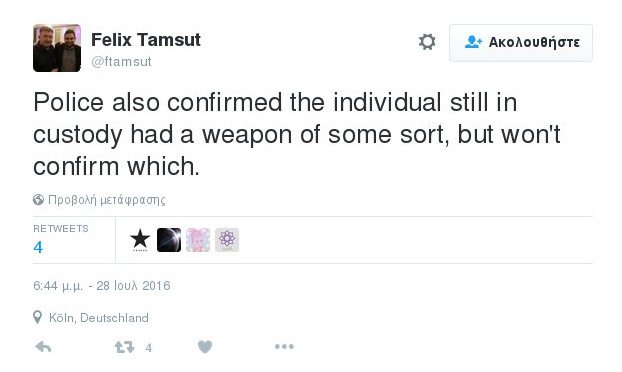Screen dimensions: 622x372
Task: Follow the user with Ακολουθήστε button
Action: tap(521, 43)
